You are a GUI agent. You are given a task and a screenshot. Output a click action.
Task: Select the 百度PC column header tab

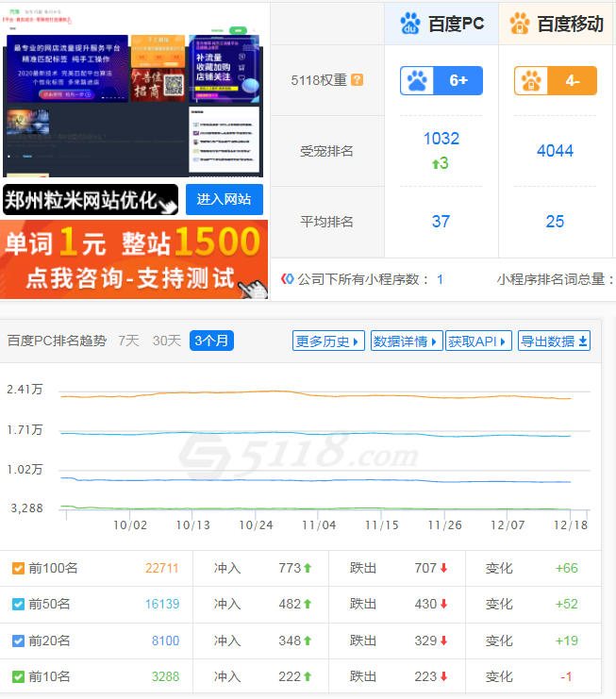click(x=441, y=24)
